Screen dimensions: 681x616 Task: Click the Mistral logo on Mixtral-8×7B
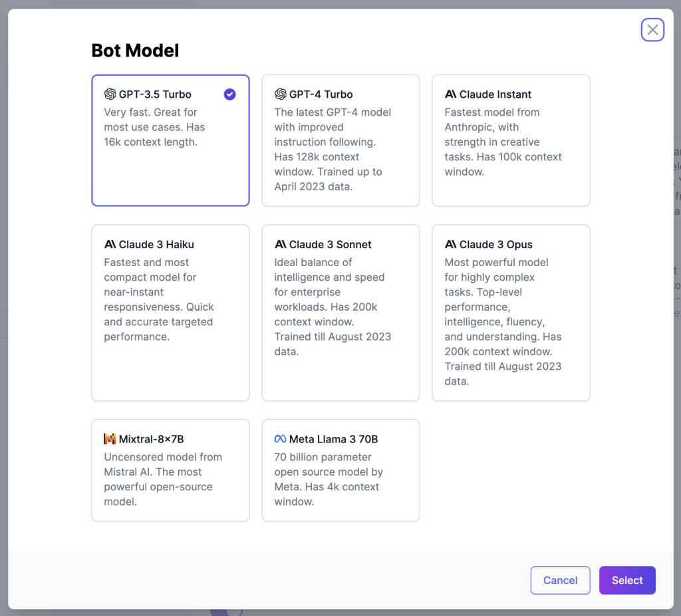pos(110,439)
